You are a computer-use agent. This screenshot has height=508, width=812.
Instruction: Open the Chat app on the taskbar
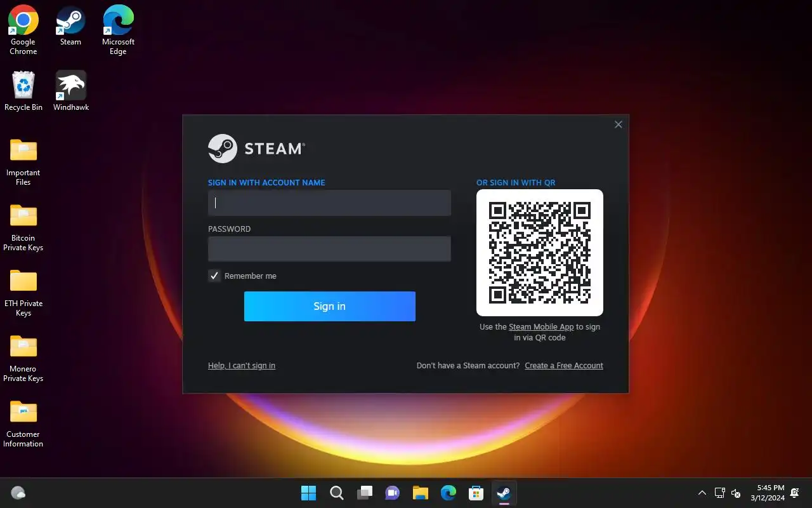[393, 493]
